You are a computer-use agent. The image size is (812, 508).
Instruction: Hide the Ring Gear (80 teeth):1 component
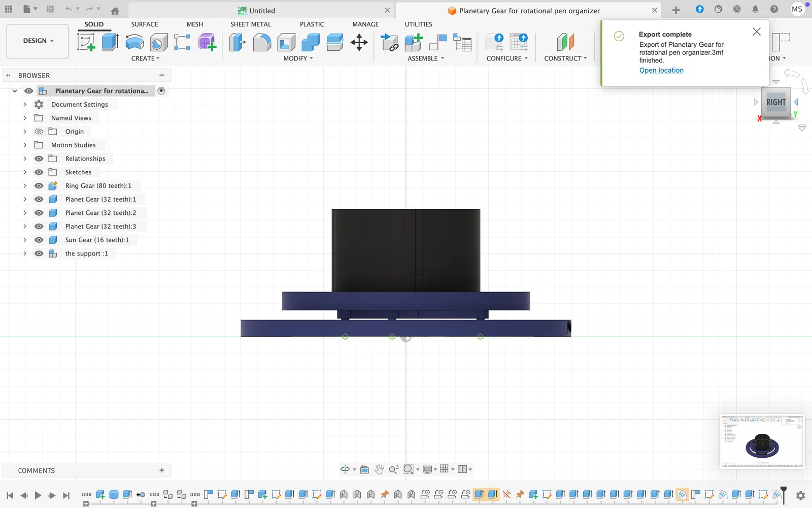coord(39,186)
